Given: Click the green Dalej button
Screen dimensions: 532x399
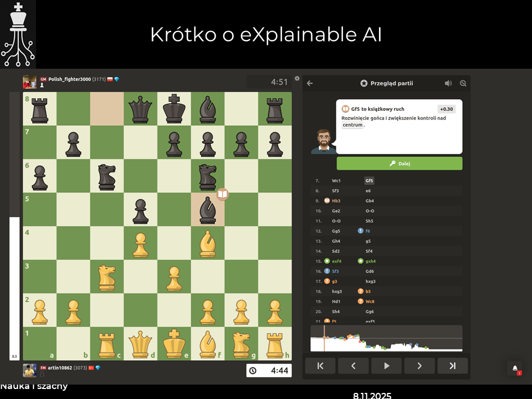Looking at the screenshot, I should pyautogui.click(x=399, y=163).
